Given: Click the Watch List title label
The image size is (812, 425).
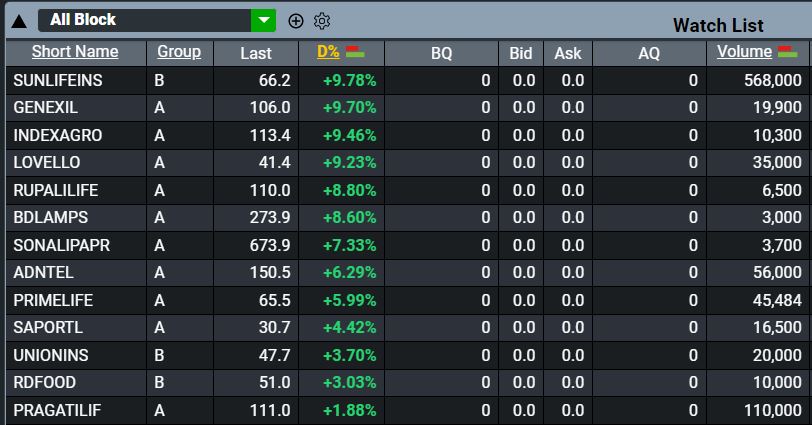Looking at the screenshot, I should (x=718, y=26).
